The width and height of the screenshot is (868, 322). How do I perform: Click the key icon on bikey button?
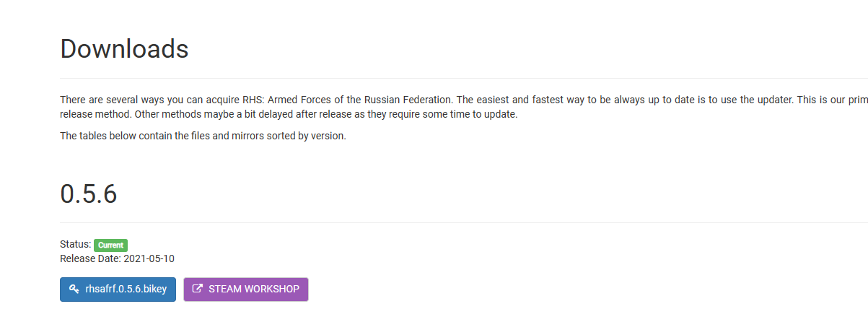(x=74, y=290)
